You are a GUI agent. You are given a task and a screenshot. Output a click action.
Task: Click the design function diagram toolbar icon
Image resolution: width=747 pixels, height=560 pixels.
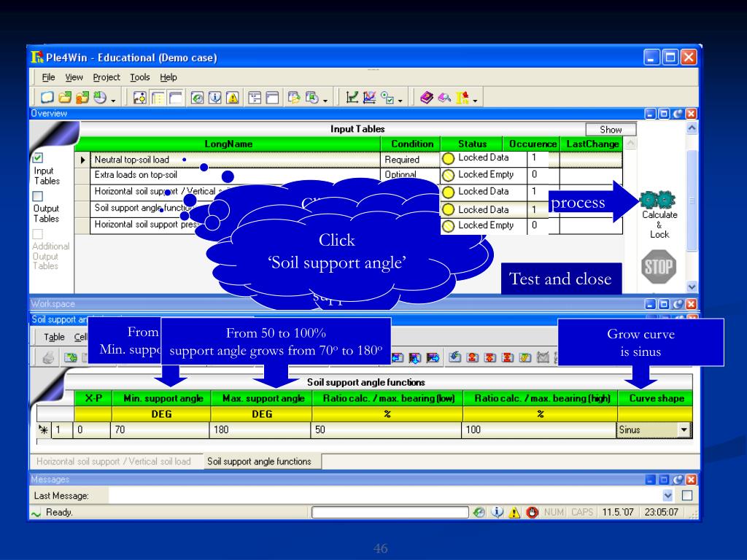(139, 98)
